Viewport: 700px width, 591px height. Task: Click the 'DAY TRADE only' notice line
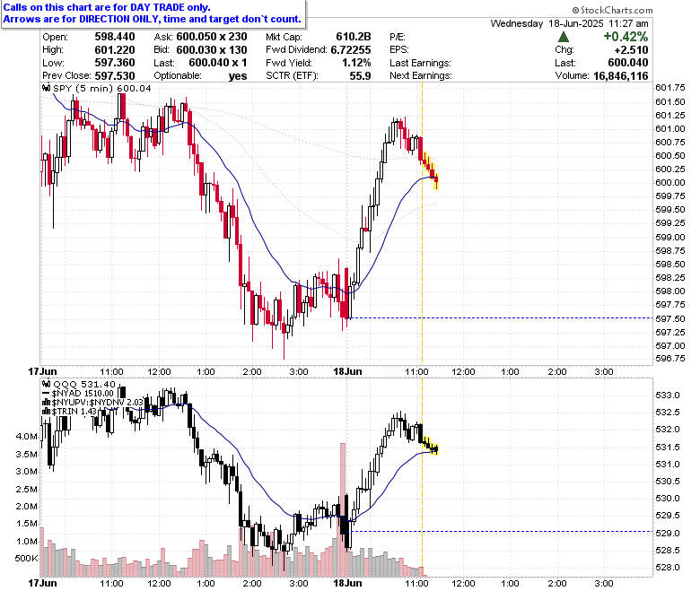pos(107,7)
